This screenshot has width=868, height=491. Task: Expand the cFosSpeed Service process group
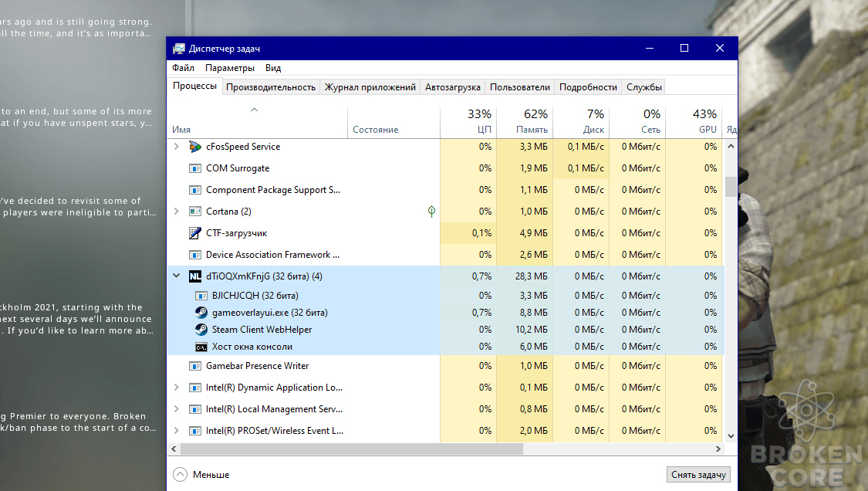click(x=177, y=147)
